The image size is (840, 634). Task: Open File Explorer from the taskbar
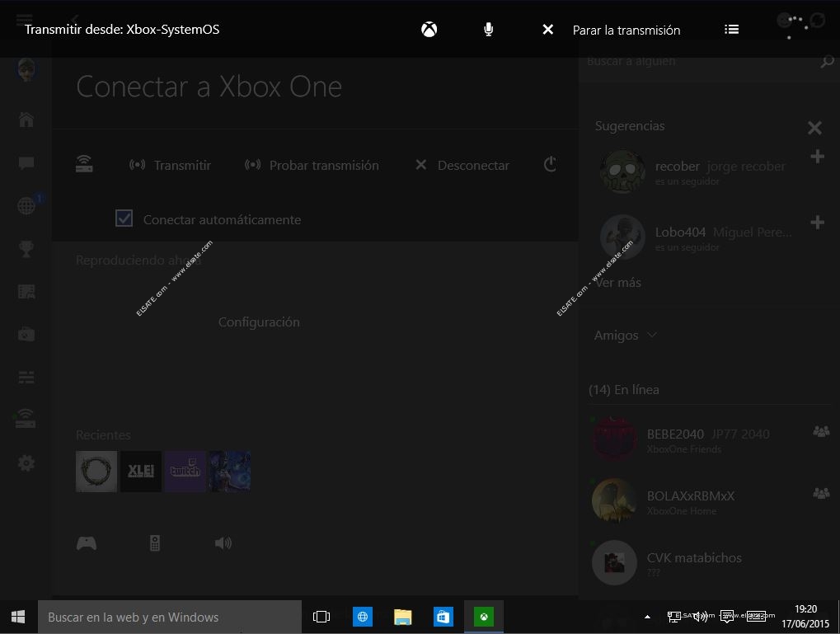click(402, 617)
